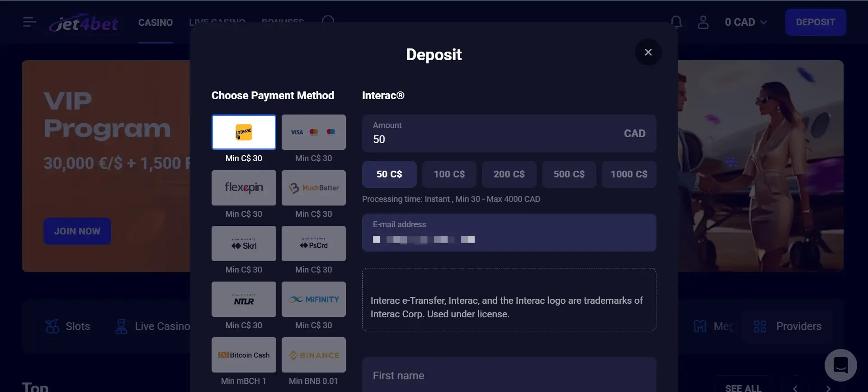Open the search magnifier icon

(328, 19)
